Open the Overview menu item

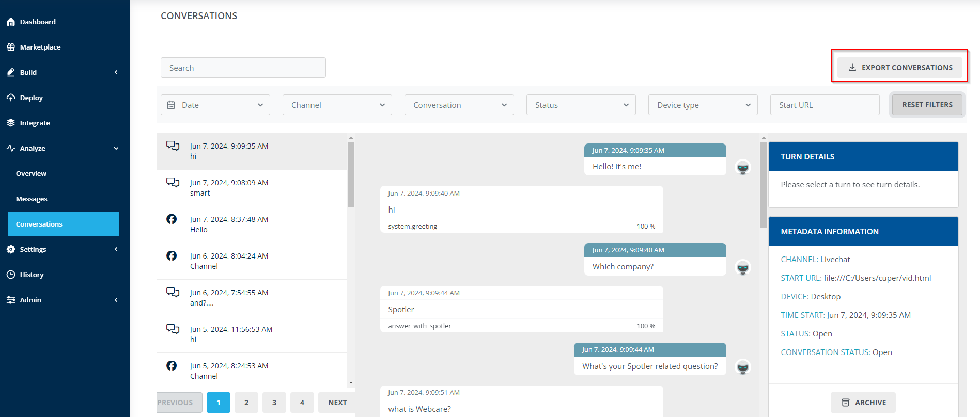[31, 173]
